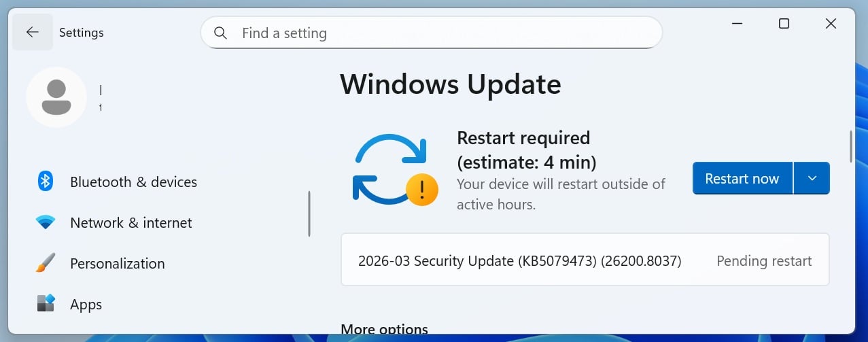The height and width of the screenshot is (342, 868).
Task: Maximize the Settings window
Action: 784,24
